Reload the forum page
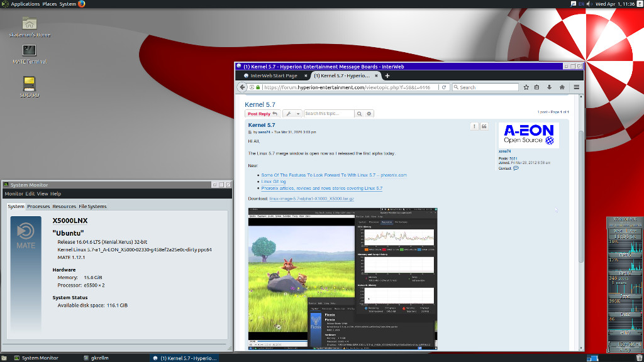The image size is (644, 362). tap(444, 87)
